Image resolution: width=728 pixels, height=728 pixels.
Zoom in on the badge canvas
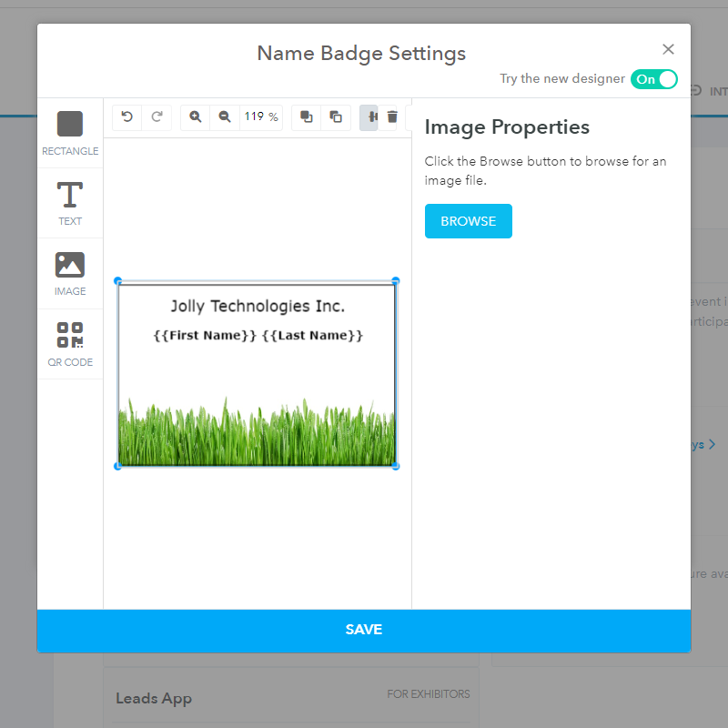tap(194, 116)
